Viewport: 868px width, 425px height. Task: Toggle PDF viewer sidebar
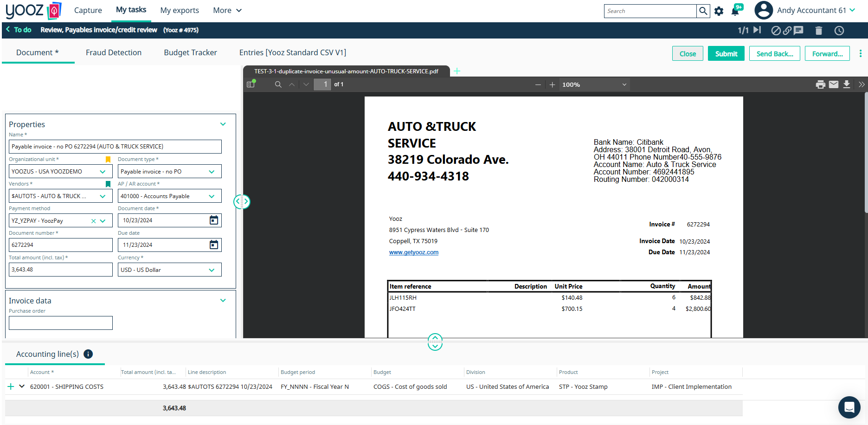tap(251, 84)
